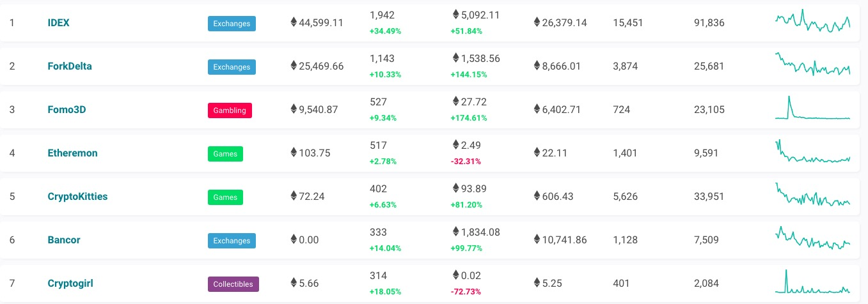The height and width of the screenshot is (304, 868).
Task: Click the Ethereum icon beside IDEX balance 44,599.11
Action: tap(294, 22)
